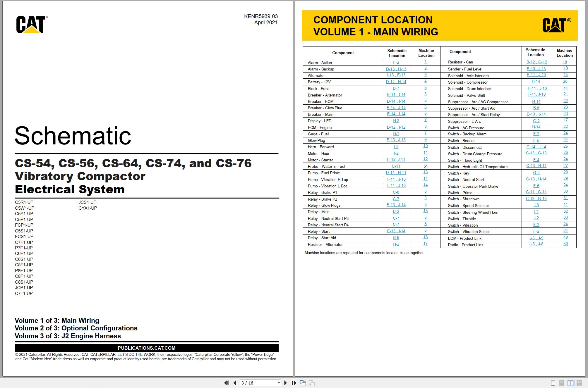This screenshot has height=388, width=588.
Task: Click the next view navigation icon
Action: pyautogui.click(x=312, y=383)
